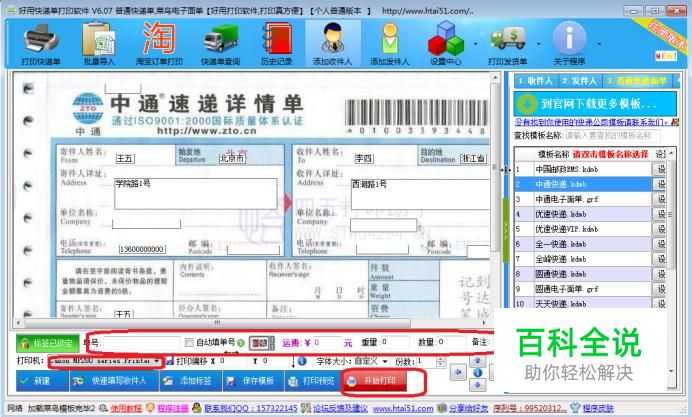The image size is (692, 417).
Task: Click 添加标签 button
Action: [x=190, y=380]
